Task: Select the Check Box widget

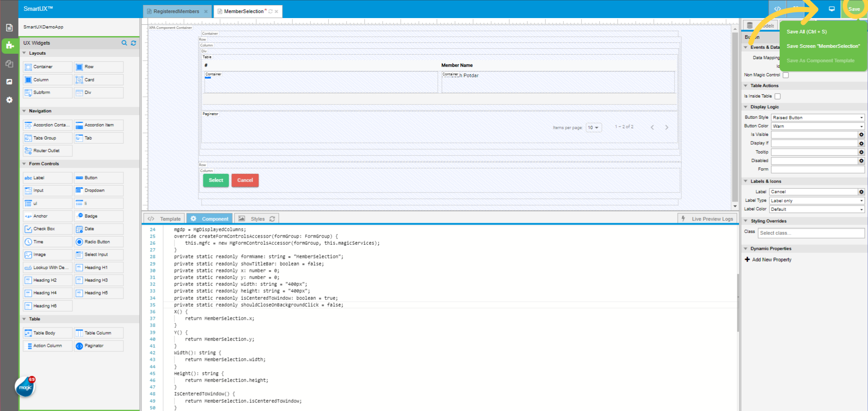Action: point(47,229)
